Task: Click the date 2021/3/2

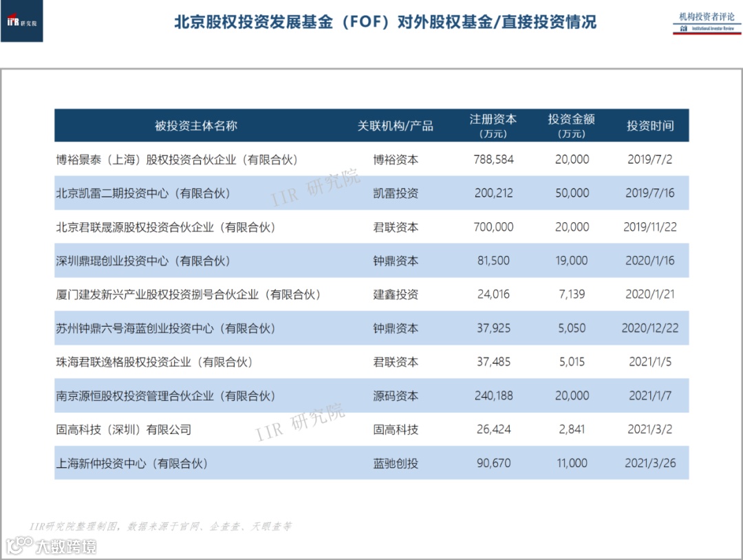Action: pyautogui.click(x=650, y=429)
